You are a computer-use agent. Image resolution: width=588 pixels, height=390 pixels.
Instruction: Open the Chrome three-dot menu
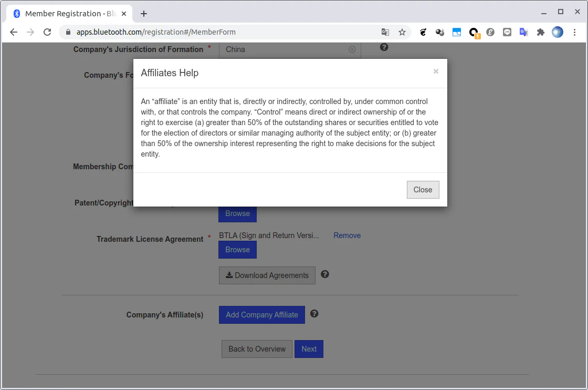point(574,32)
